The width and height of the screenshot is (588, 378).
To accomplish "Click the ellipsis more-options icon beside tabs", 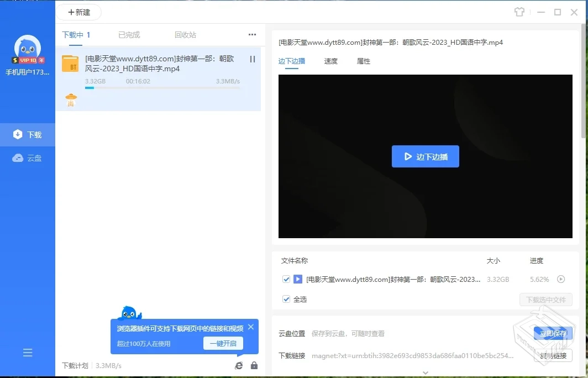I will 252,34.
